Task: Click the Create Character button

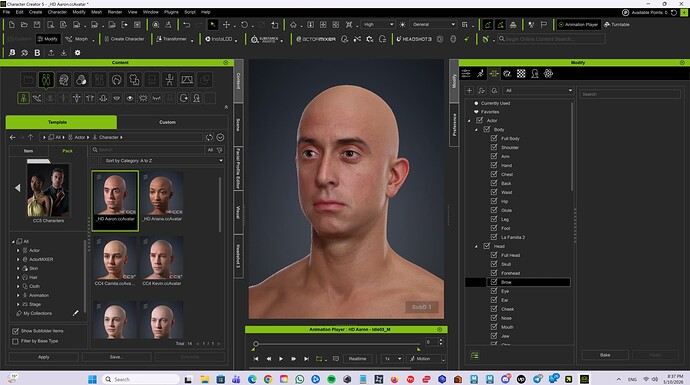Action: click(x=124, y=39)
